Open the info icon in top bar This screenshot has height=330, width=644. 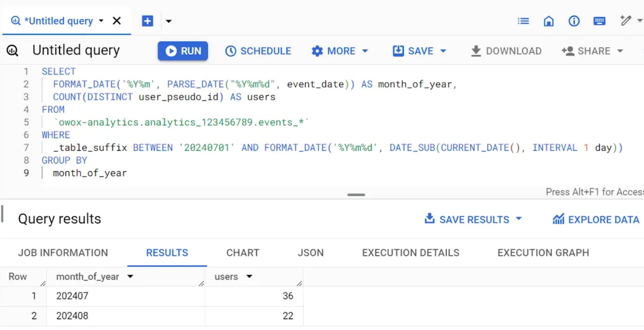(x=574, y=21)
